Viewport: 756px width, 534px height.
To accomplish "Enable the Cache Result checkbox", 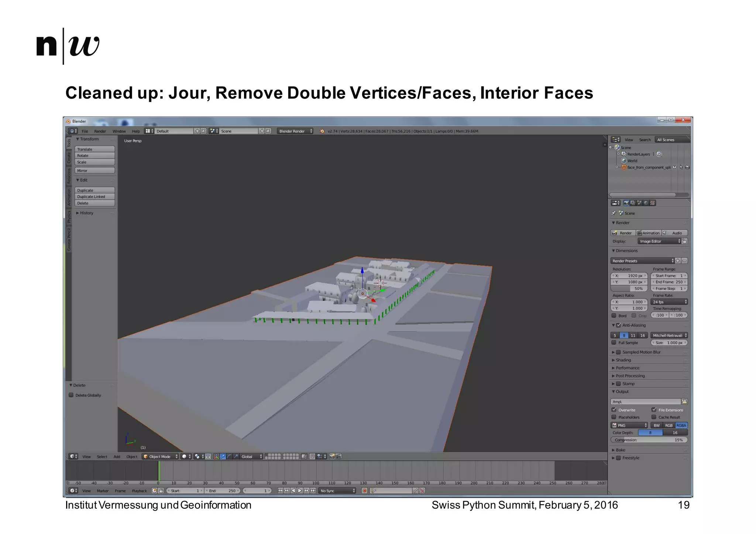I will pos(654,417).
